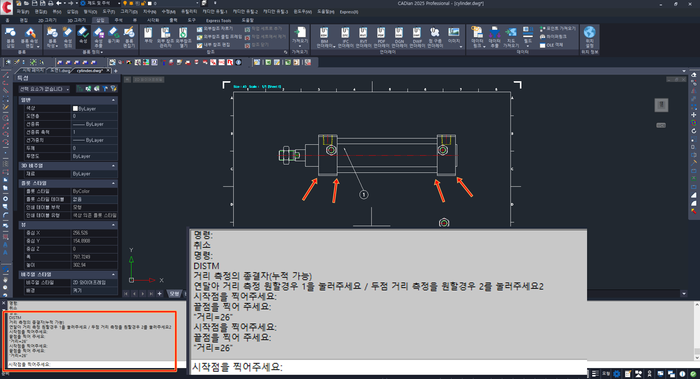Click the highlighted 속성 icon with green check
This screenshot has width=700, height=379.
[x=83, y=36]
